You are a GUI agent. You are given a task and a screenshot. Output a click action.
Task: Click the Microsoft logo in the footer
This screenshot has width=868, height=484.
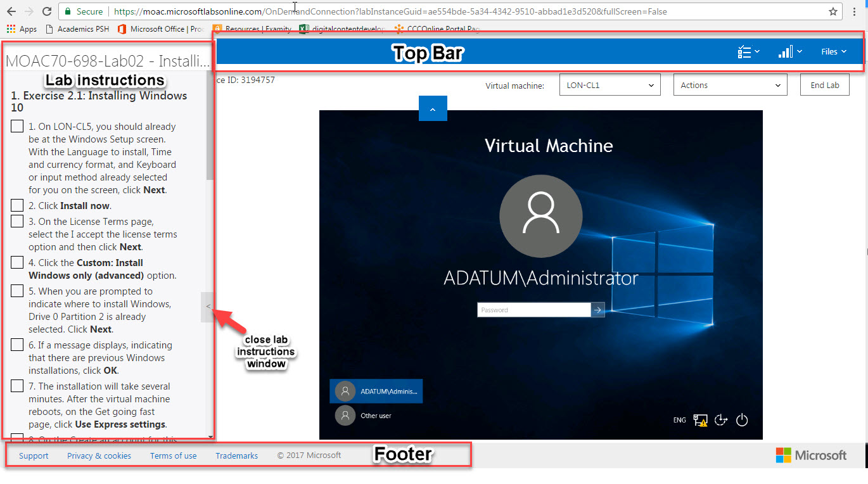point(811,455)
